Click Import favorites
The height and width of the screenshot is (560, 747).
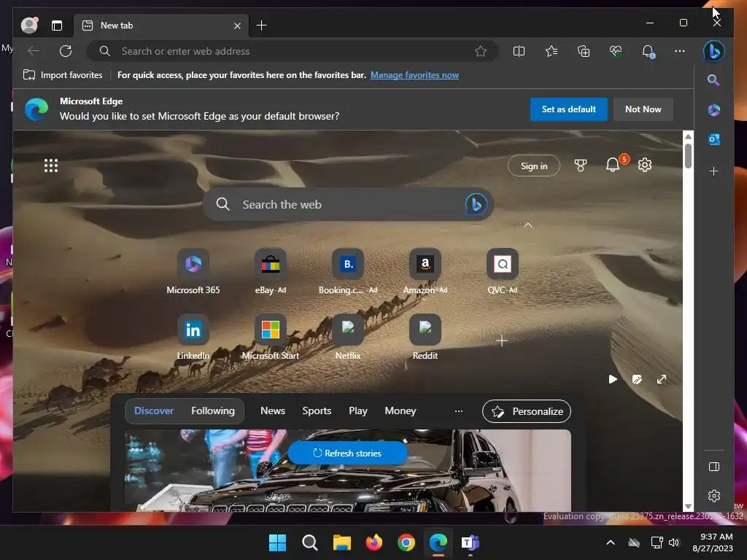(63, 75)
